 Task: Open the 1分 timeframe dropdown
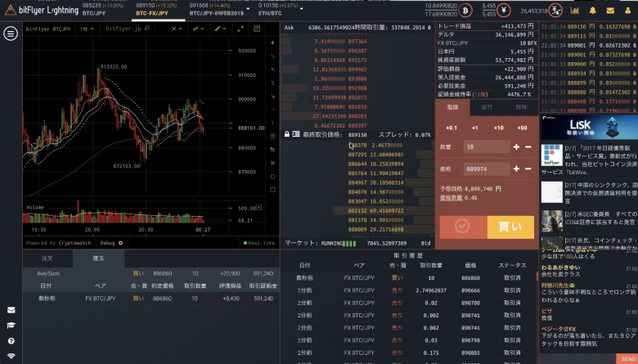click(87, 29)
